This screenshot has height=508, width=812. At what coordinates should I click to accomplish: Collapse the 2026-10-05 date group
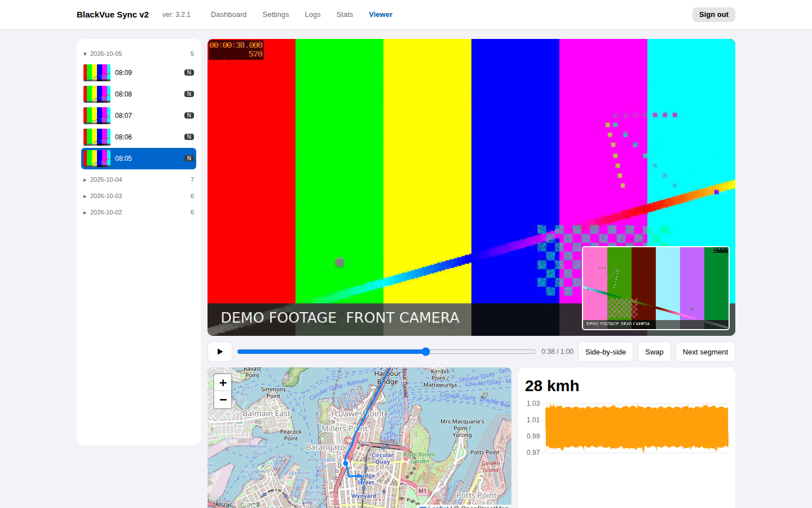(x=139, y=54)
